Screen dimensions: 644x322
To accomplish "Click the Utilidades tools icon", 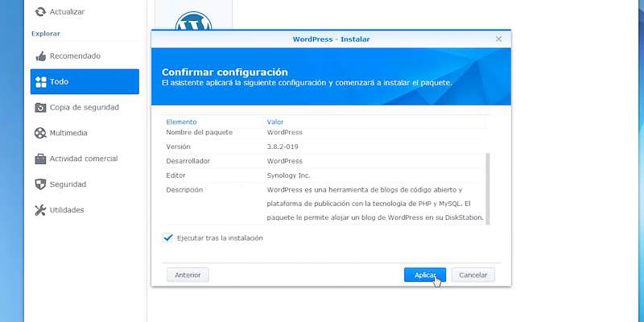I will 40,210.
